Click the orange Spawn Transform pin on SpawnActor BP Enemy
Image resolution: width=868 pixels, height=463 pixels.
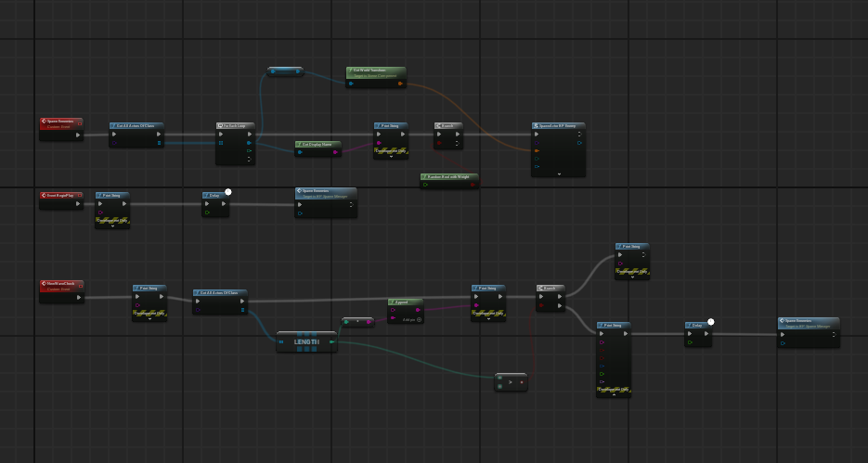point(537,150)
